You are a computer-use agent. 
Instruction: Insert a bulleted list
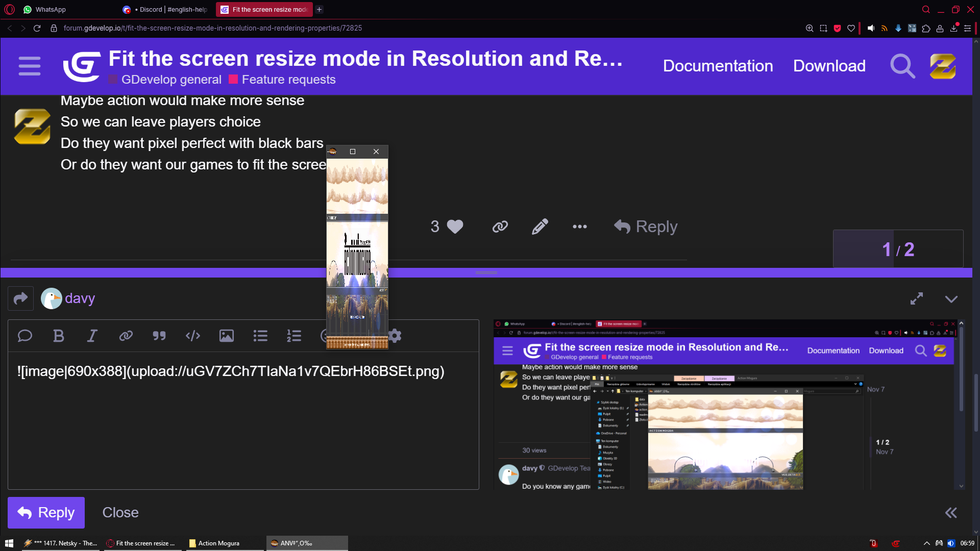[x=260, y=336]
